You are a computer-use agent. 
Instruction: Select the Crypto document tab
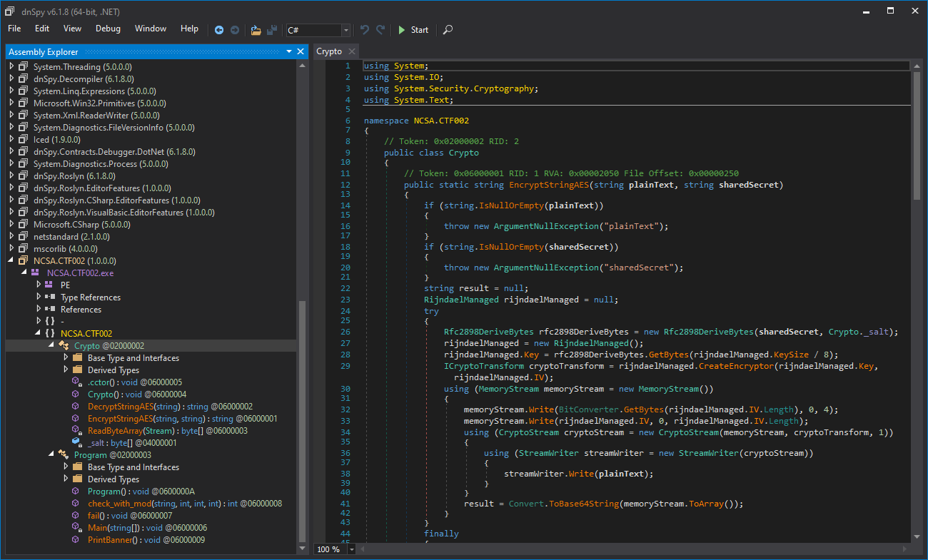(x=329, y=51)
